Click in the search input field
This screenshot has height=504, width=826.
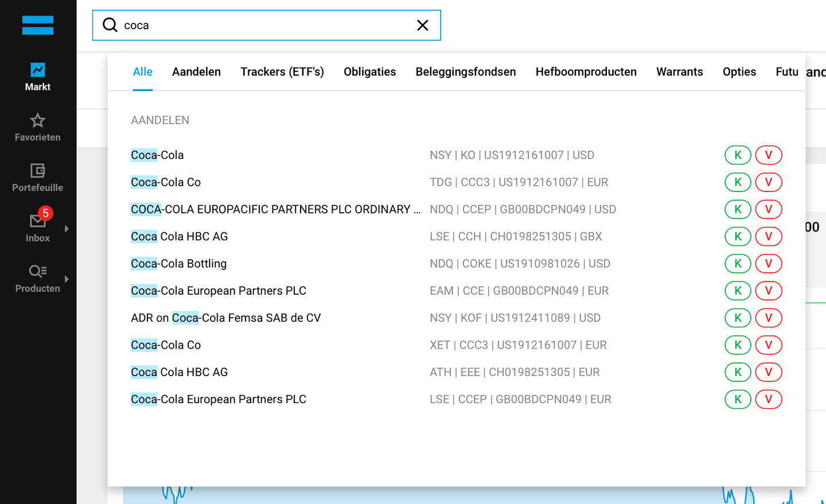point(264,25)
